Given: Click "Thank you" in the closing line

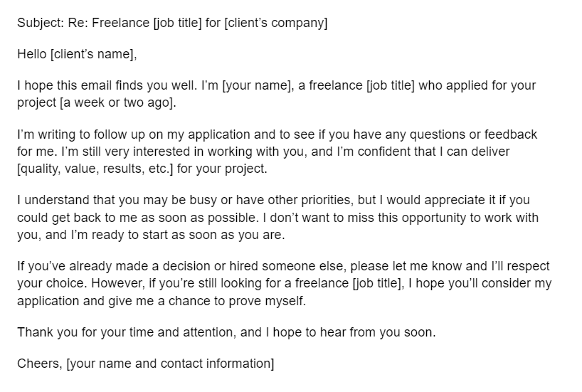Looking at the screenshot, I should [x=42, y=332].
